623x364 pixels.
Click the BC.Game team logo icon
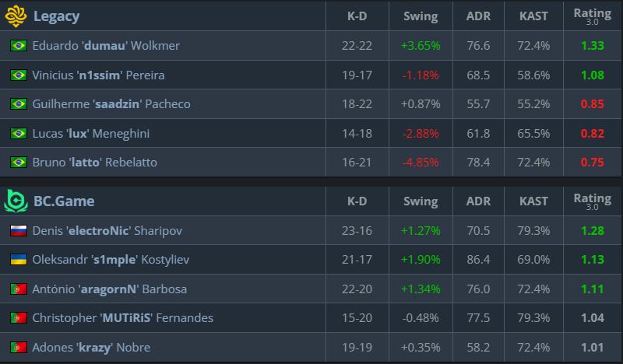[16, 201]
